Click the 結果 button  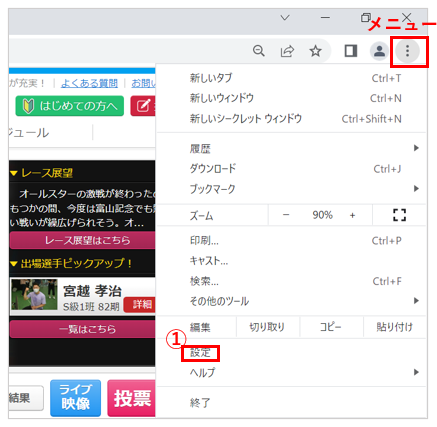[x=26, y=398]
